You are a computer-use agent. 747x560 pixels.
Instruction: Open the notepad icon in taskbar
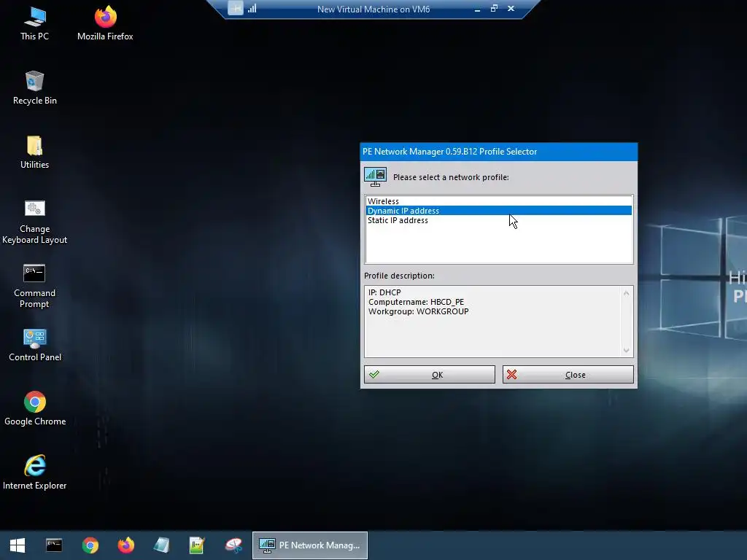[161, 545]
